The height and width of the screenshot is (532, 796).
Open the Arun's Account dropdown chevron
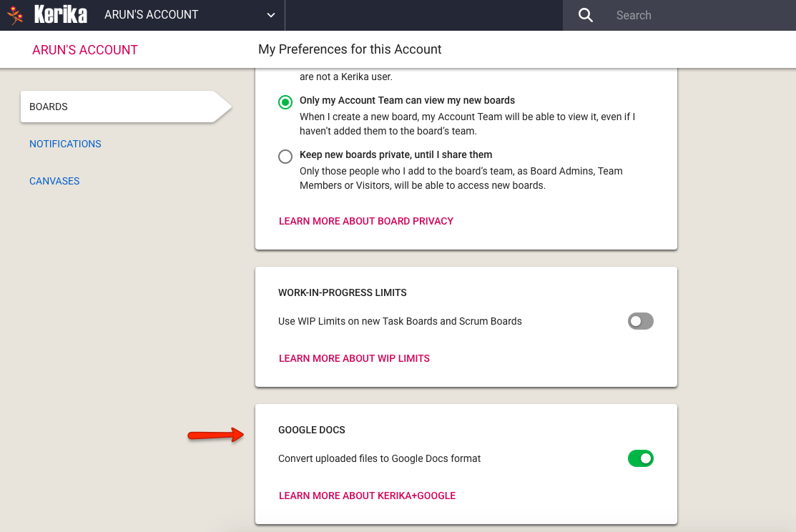pyautogui.click(x=271, y=15)
